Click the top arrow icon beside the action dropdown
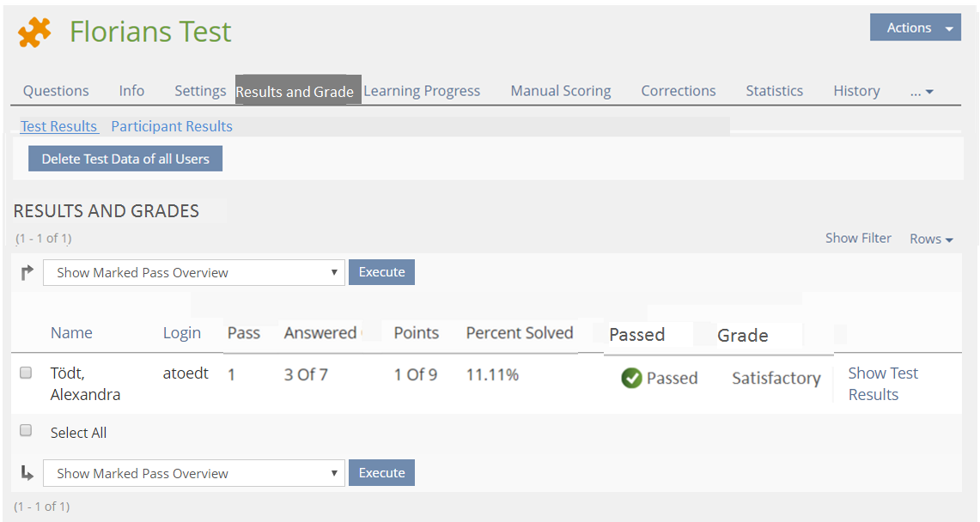Screen dimensions: 980x522 tap(27, 273)
